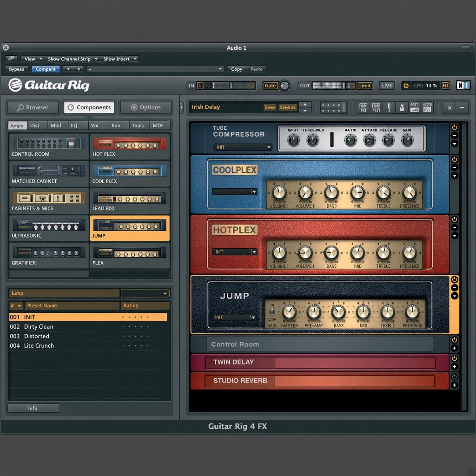Select Control Room amp thumbnail
This screenshot has height=476, width=476.
[48, 146]
